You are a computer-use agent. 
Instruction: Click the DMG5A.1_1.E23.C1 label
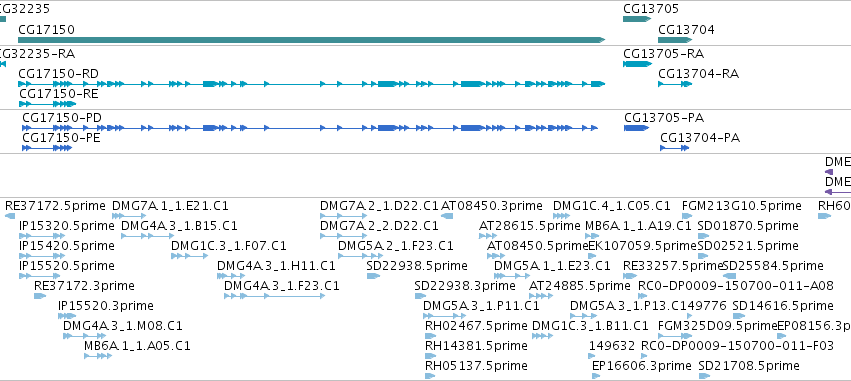click(x=552, y=266)
